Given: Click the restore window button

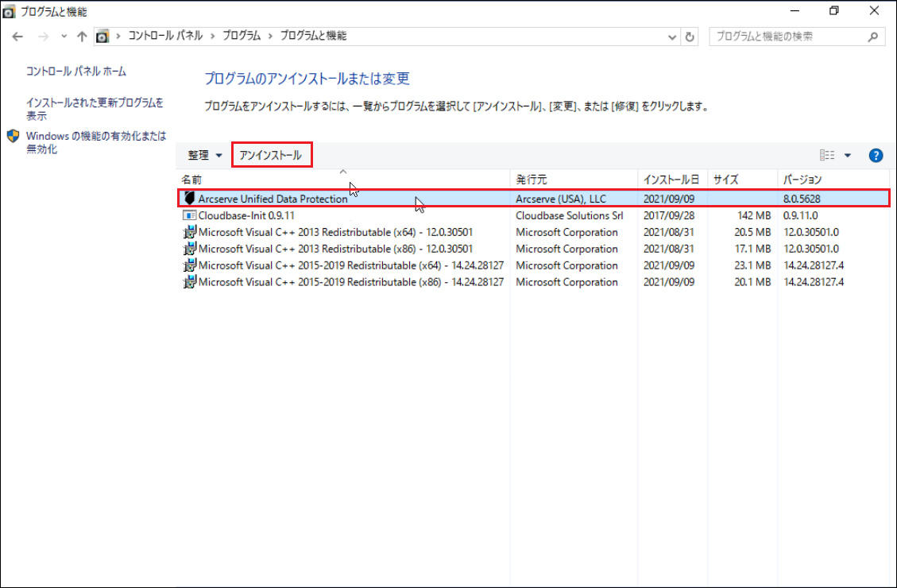Looking at the screenshot, I should coord(834,11).
